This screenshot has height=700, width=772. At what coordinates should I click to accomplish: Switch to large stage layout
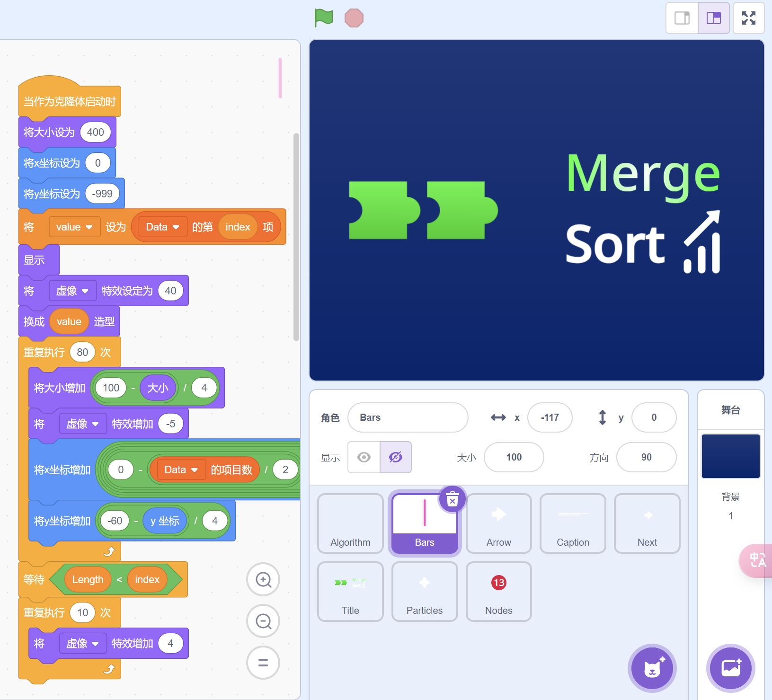[x=713, y=18]
